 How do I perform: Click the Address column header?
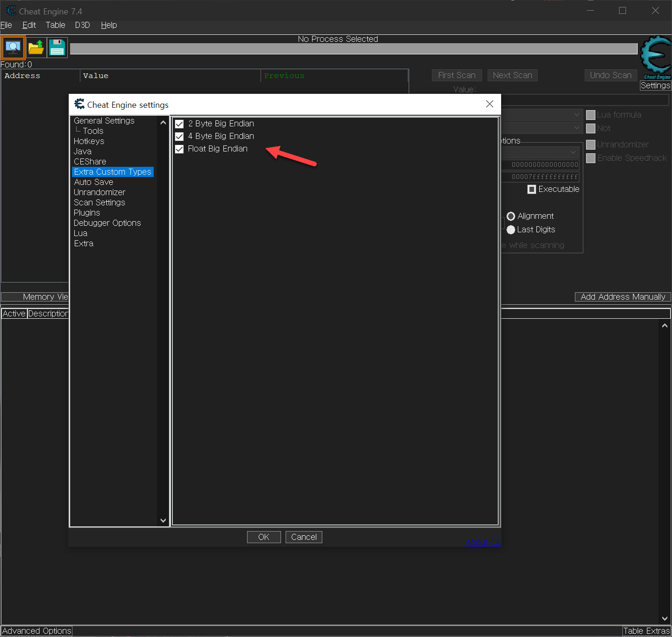[41, 76]
